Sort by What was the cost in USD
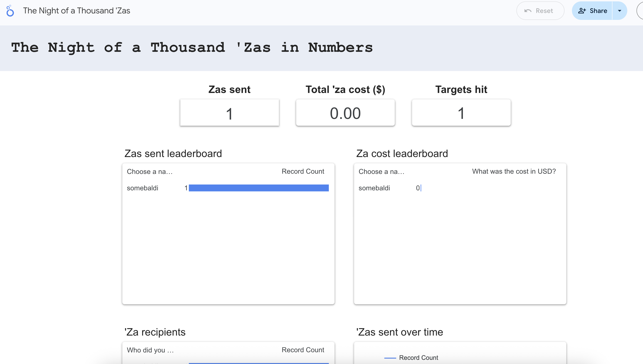The width and height of the screenshot is (643, 364). click(514, 172)
